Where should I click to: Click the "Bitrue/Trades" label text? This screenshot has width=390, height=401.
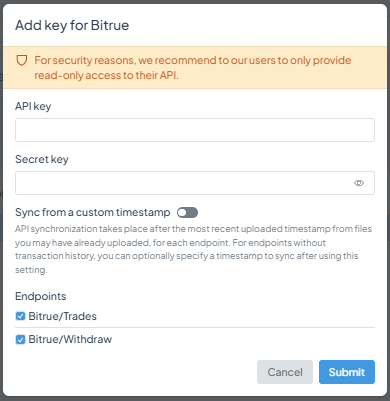(x=62, y=316)
